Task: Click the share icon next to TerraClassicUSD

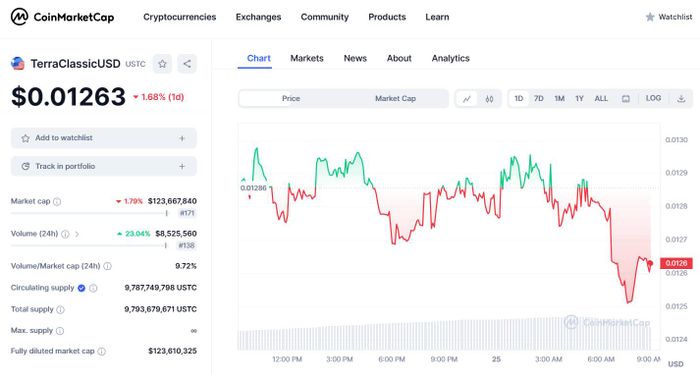Action: 187,64
